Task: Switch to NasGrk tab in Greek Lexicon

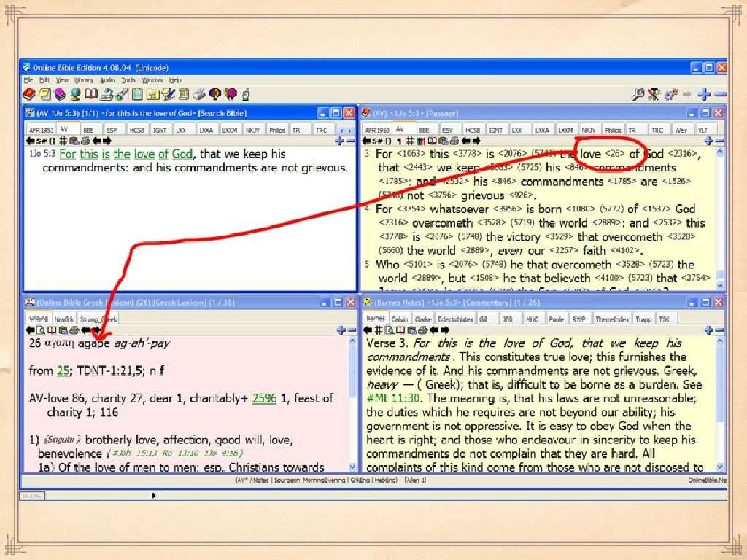Action: pyautogui.click(x=64, y=319)
